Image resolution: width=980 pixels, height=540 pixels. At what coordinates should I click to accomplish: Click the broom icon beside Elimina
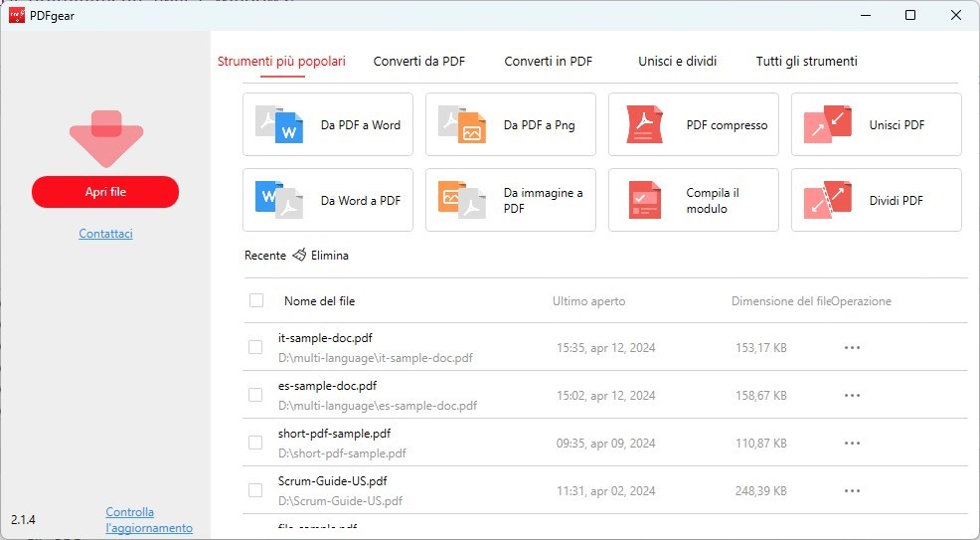click(299, 255)
